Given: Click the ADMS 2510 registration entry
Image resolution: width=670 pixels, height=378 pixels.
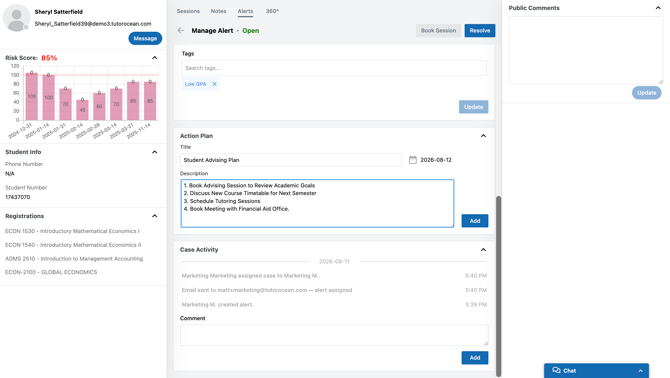Looking at the screenshot, I should point(74,258).
